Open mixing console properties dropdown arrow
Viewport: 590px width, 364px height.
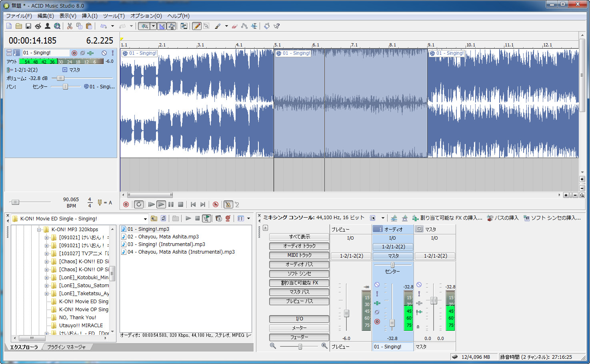click(x=383, y=218)
